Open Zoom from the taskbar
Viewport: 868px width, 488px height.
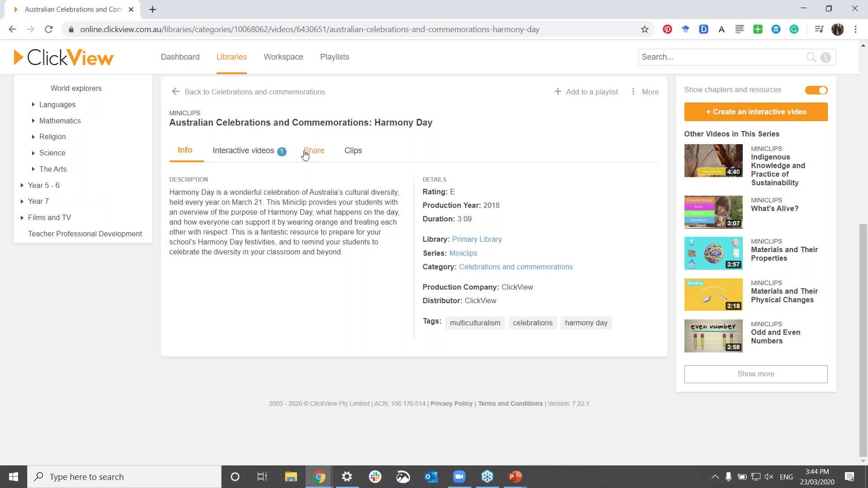point(459,477)
